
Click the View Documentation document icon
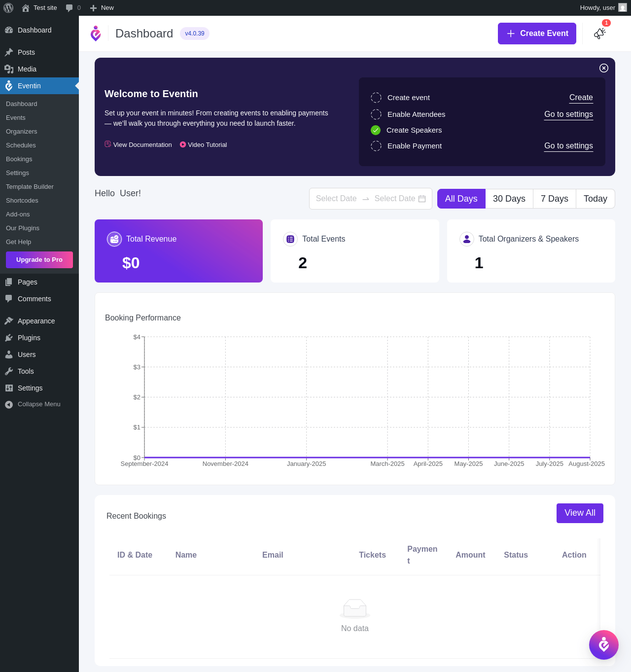click(107, 144)
